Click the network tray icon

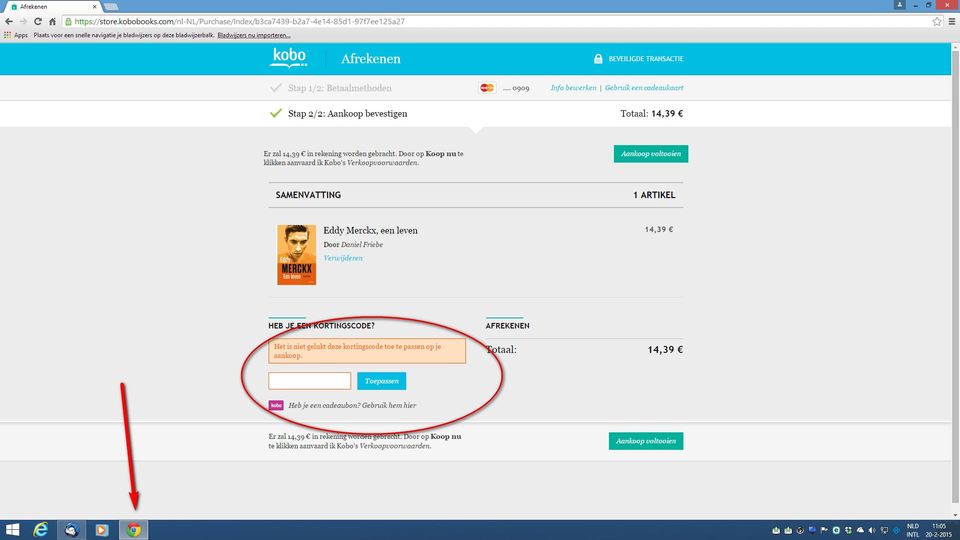click(x=884, y=530)
